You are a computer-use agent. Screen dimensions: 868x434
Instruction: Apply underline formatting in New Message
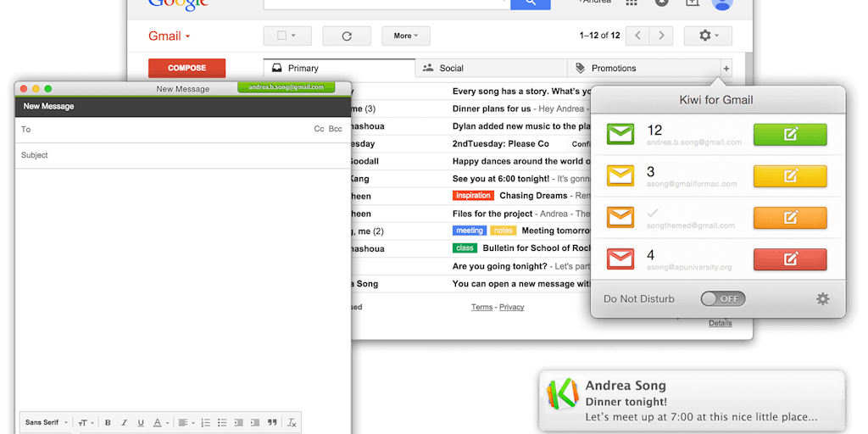tap(141, 423)
